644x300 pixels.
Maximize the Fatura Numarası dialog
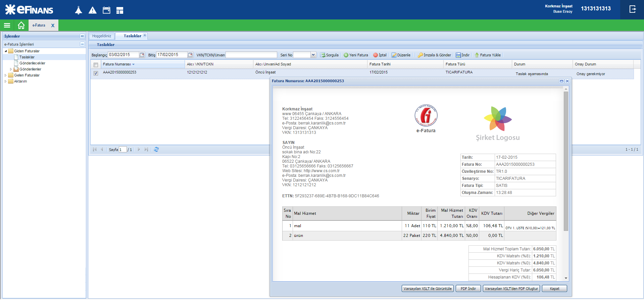[561, 81]
